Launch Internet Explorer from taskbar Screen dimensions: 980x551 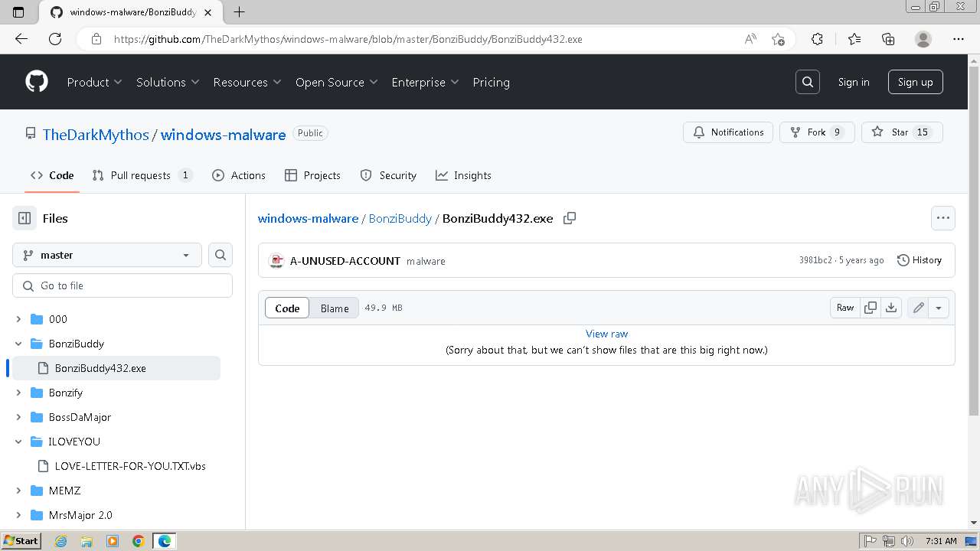click(60, 541)
